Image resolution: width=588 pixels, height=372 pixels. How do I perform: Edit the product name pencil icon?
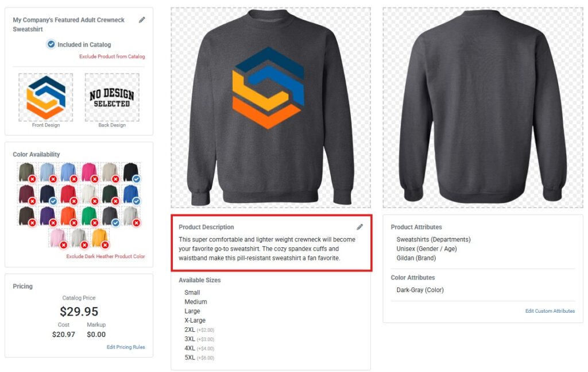[x=142, y=20]
